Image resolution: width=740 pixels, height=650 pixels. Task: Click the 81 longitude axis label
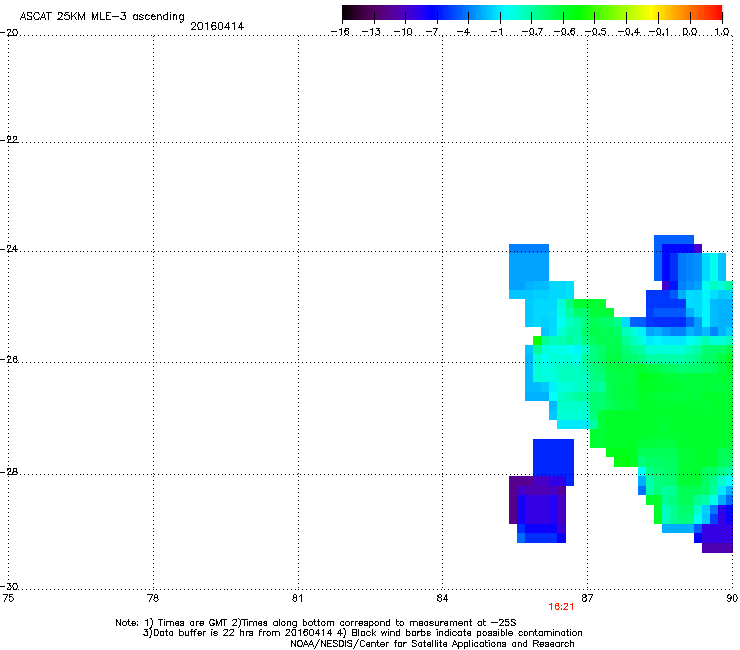tap(297, 598)
